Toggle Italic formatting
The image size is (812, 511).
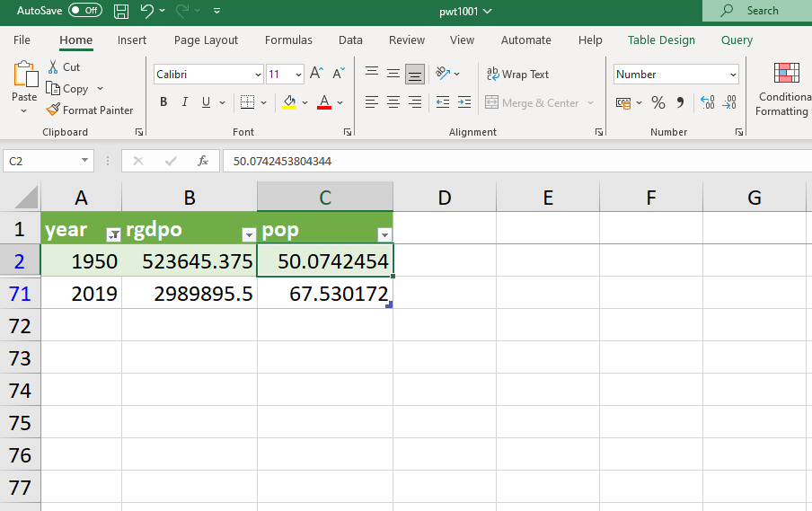pos(185,102)
